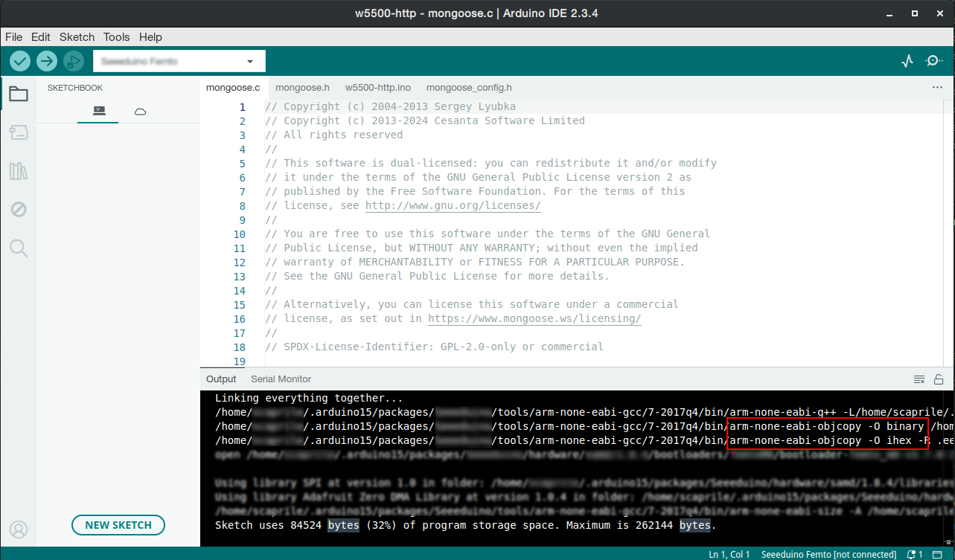Click line number 10 in the gutter
Image resolution: width=955 pixels, height=560 pixels.
click(239, 234)
